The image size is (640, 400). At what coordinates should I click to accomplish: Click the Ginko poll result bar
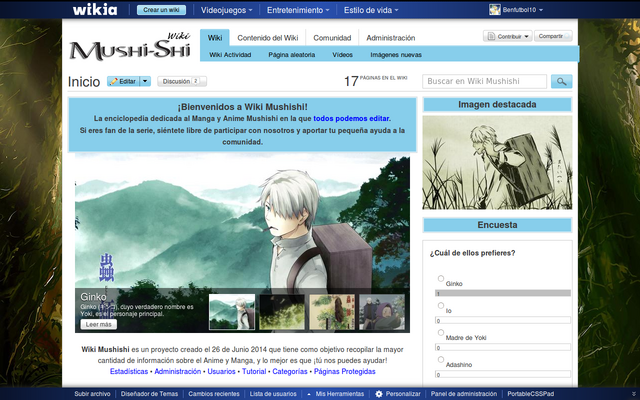[503, 293]
